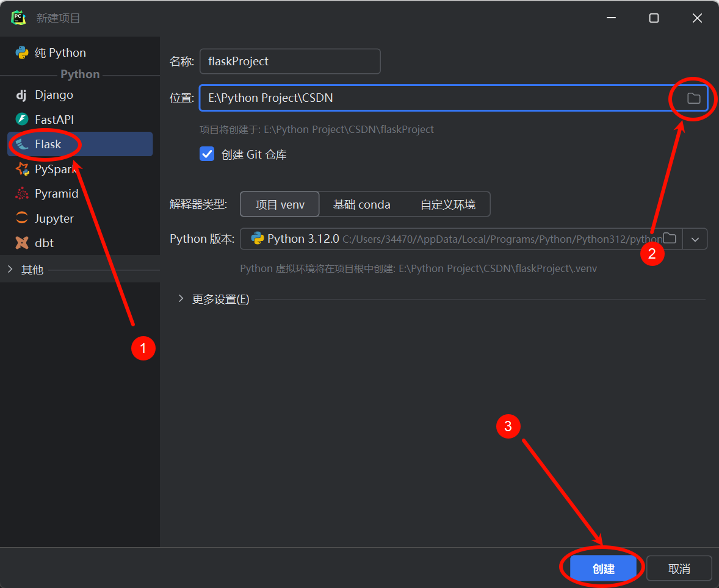
Task: Choose 基础 conda interpreter type
Action: 362,204
